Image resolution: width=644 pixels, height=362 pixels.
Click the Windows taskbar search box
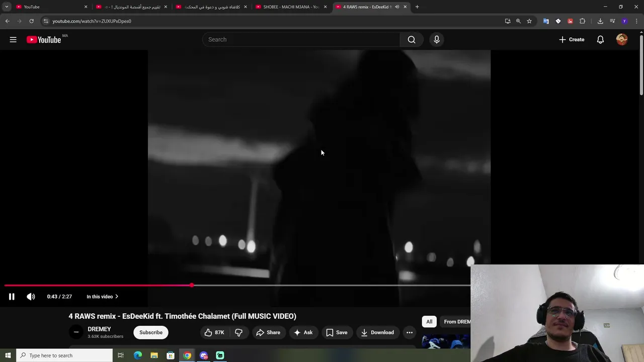click(64, 355)
